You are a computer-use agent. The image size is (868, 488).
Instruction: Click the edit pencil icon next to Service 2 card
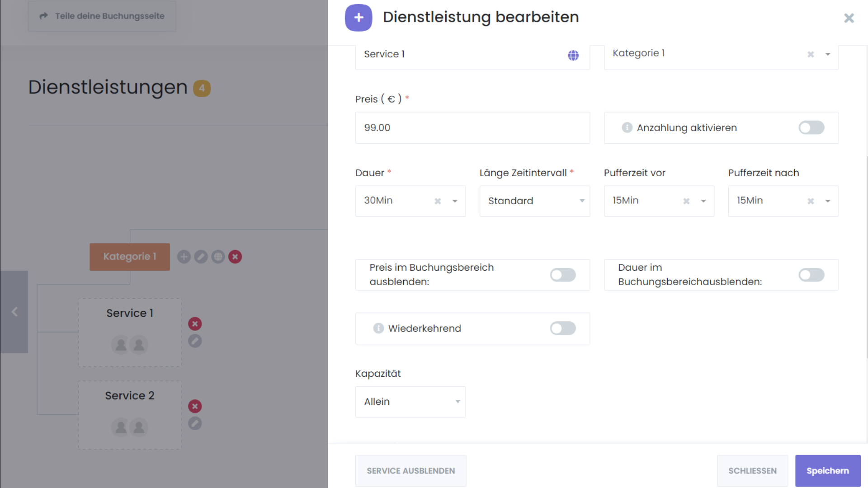tap(195, 423)
